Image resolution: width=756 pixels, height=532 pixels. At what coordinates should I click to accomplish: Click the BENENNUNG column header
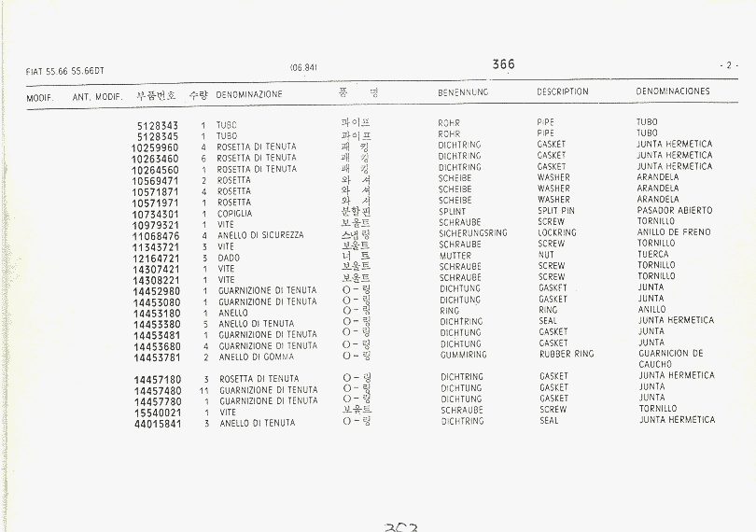pyautogui.click(x=463, y=93)
